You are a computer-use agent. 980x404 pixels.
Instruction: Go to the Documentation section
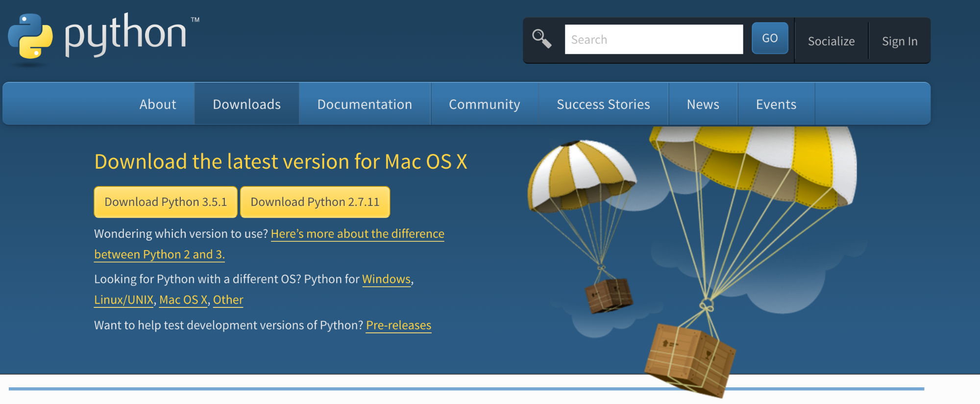click(x=365, y=104)
